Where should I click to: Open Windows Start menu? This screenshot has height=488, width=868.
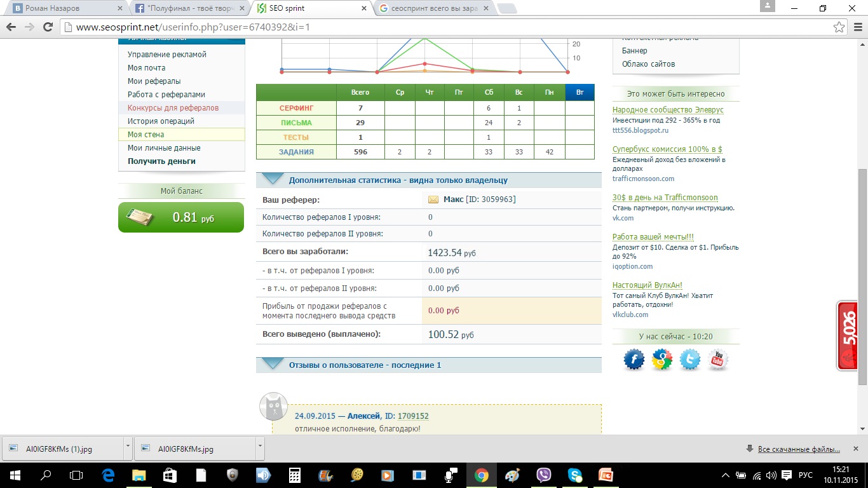[x=15, y=475]
